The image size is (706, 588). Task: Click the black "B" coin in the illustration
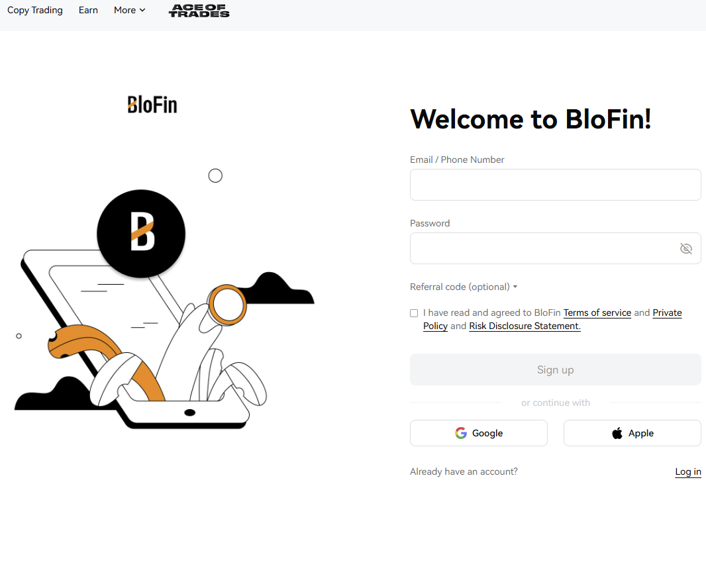click(x=141, y=234)
